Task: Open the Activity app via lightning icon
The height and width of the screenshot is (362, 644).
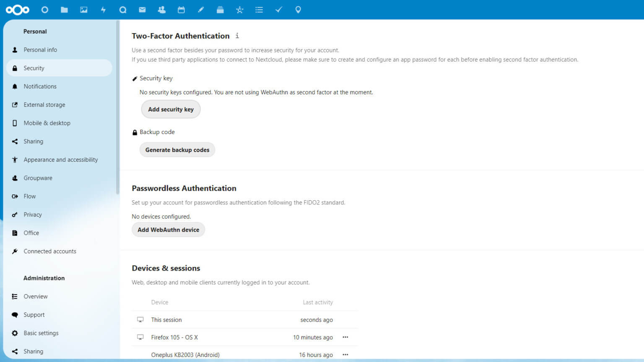Action: coord(103,9)
